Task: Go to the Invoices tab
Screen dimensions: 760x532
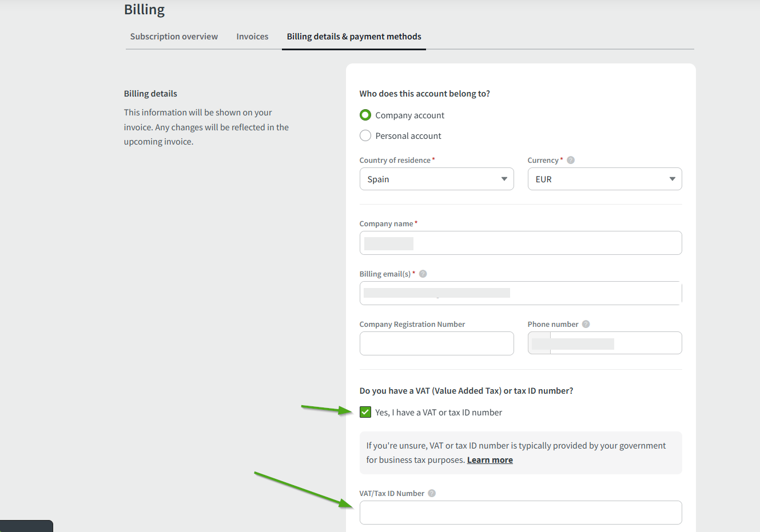Action: (x=252, y=37)
